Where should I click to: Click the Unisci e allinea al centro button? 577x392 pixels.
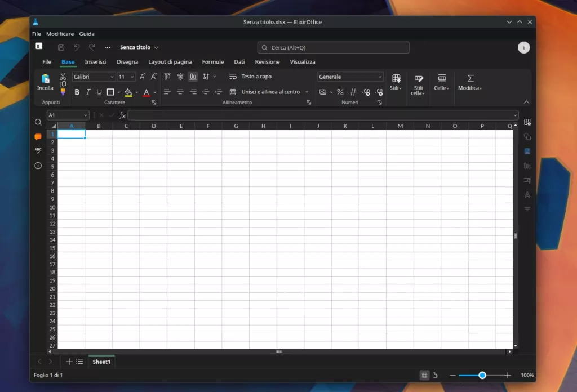[265, 92]
